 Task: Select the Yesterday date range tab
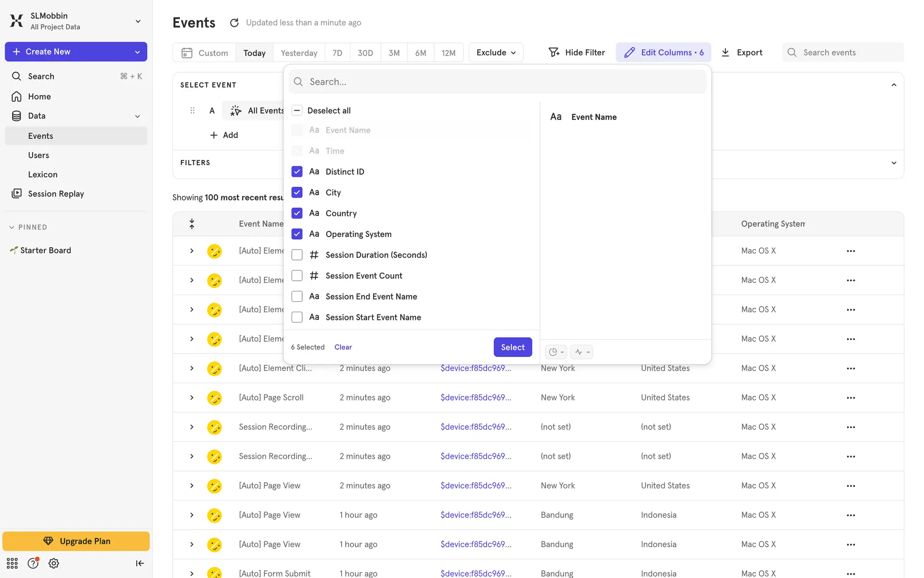click(299, 53)
